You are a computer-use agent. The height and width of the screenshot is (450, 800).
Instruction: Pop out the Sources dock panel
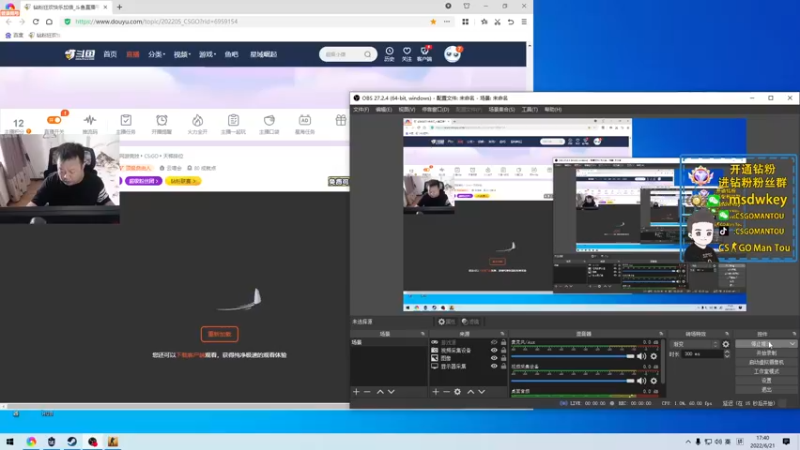point(502,334)
